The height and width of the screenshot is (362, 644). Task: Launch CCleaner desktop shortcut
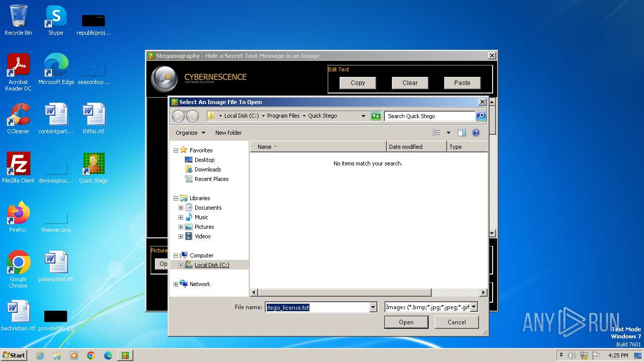(x=18, y=119)
